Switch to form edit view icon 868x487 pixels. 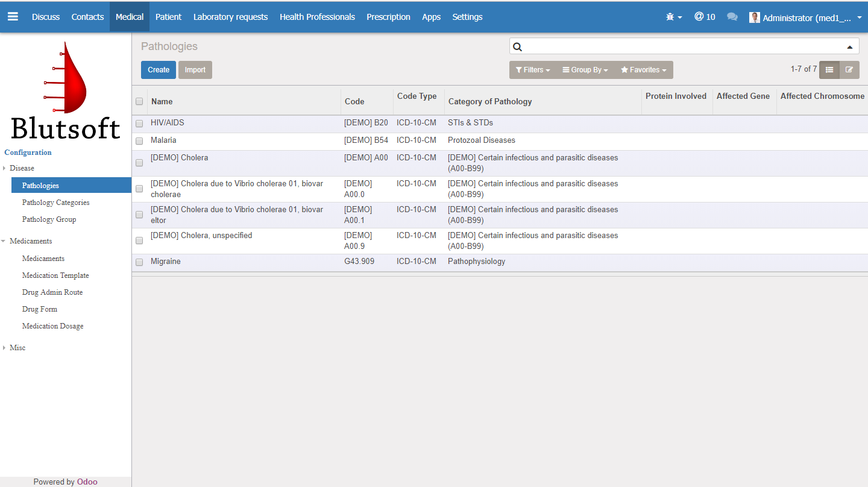coord(849,70)
